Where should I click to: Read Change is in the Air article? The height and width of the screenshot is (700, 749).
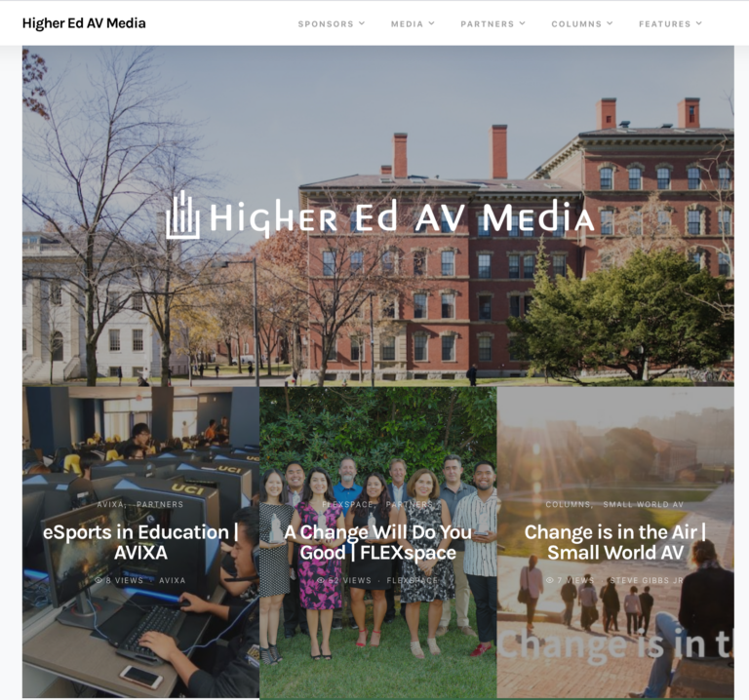[614, 542]
